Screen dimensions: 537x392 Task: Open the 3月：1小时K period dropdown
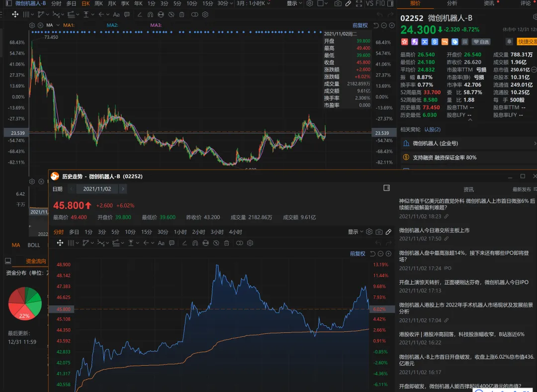pos(254,3)
